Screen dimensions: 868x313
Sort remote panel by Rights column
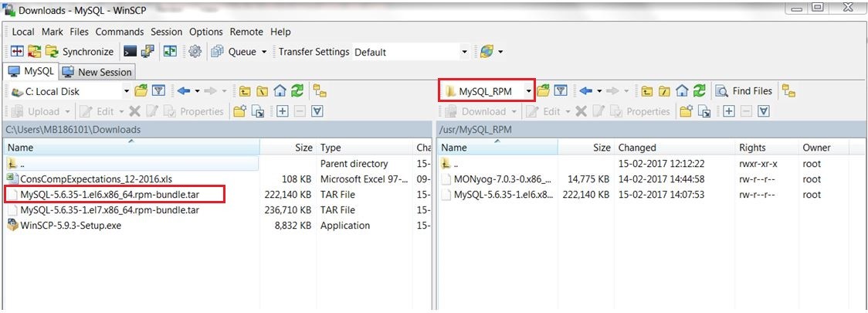766,148
